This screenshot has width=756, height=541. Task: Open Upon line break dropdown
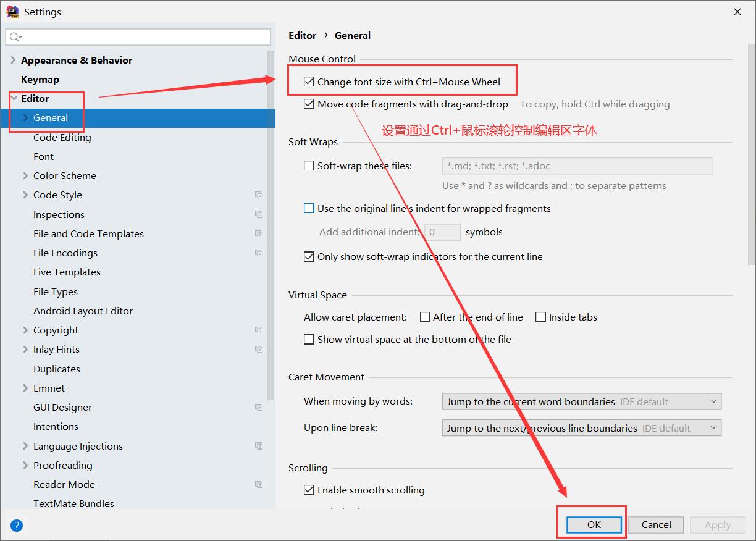582,428
